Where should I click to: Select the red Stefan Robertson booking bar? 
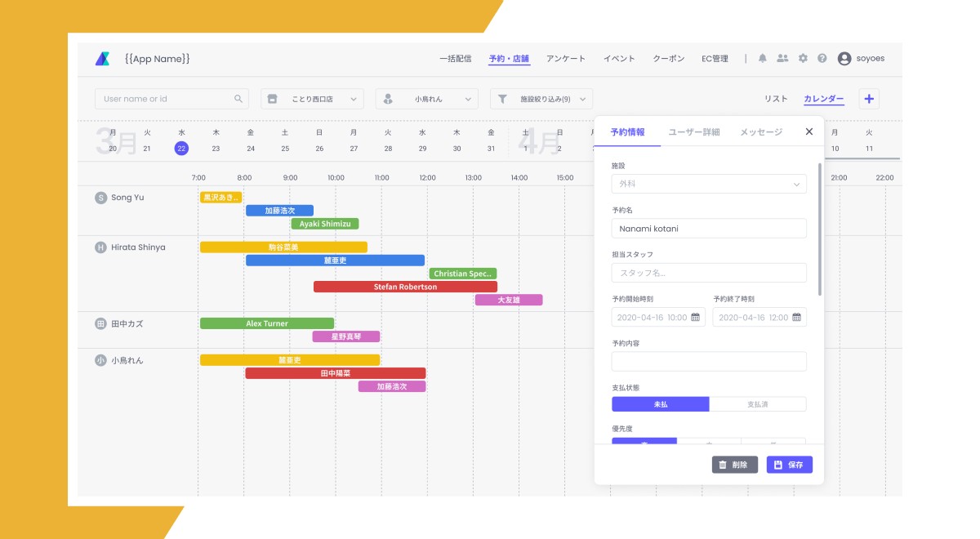pos(405,287)
